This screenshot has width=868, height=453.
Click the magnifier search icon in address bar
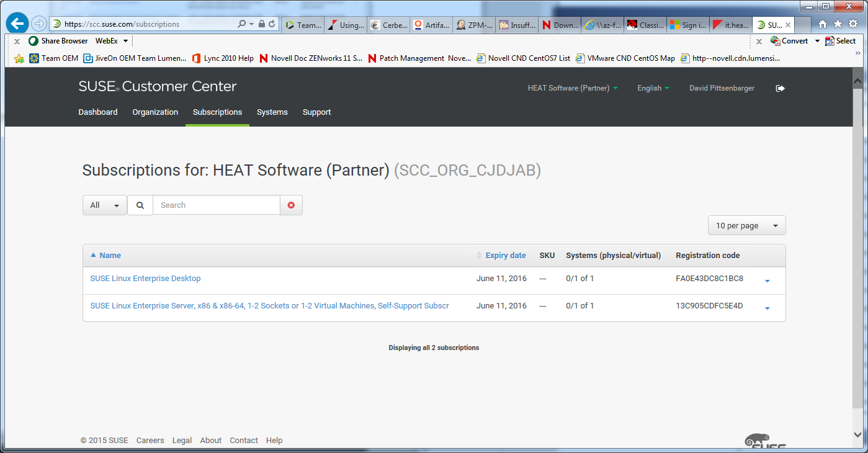(x=241, y=24)
